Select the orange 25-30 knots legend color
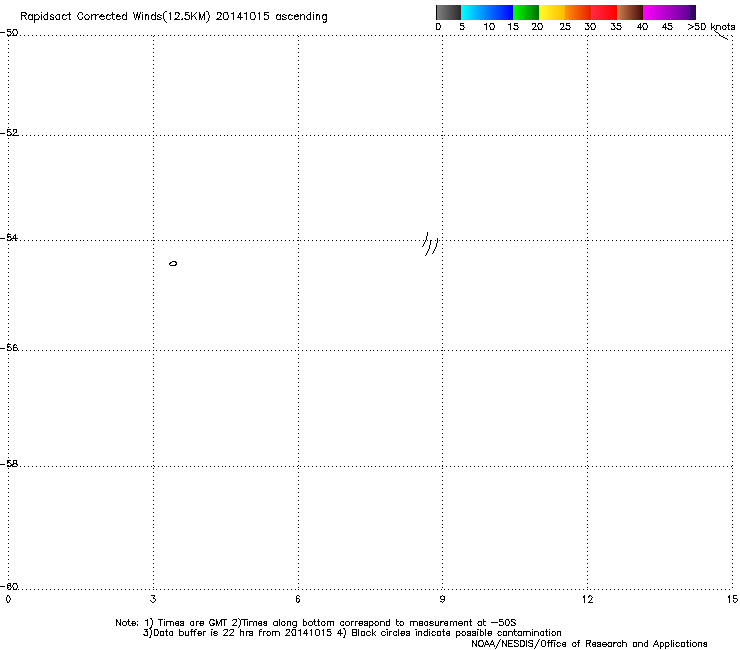The width and height of the screenshot is (740, 650). point(578,12)
